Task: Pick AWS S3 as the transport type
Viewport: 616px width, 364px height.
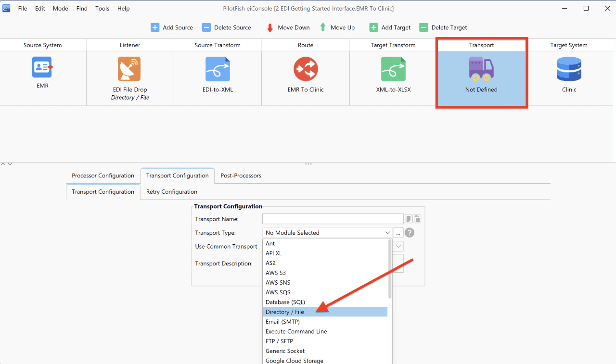Action: (325, 273)
